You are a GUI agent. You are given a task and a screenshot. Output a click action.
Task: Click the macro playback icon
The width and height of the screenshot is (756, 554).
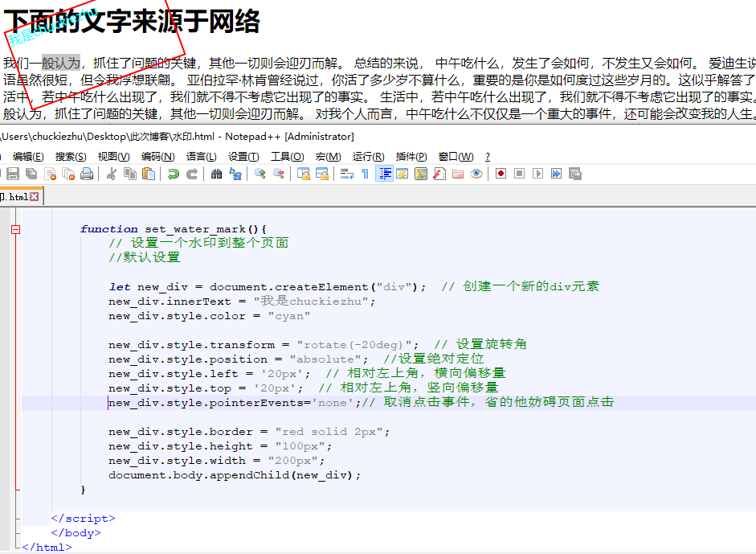click(538, 174)
